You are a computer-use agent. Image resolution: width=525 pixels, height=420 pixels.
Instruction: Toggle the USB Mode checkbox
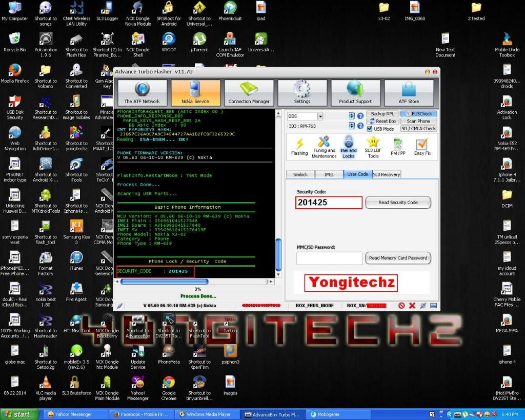pos(370,129)
